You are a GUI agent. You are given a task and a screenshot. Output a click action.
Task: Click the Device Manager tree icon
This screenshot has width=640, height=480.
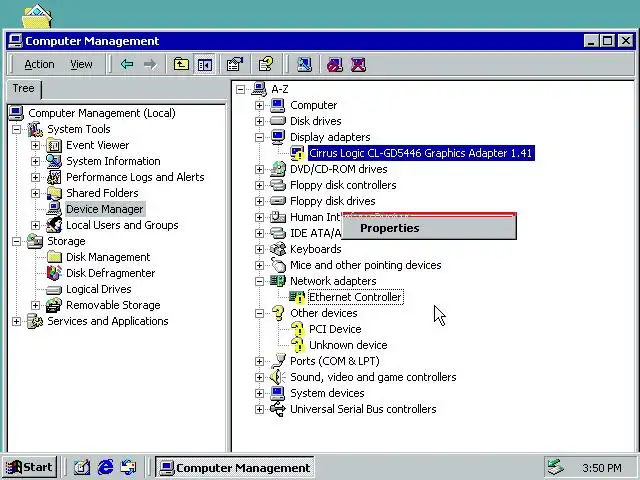(54, 209)
